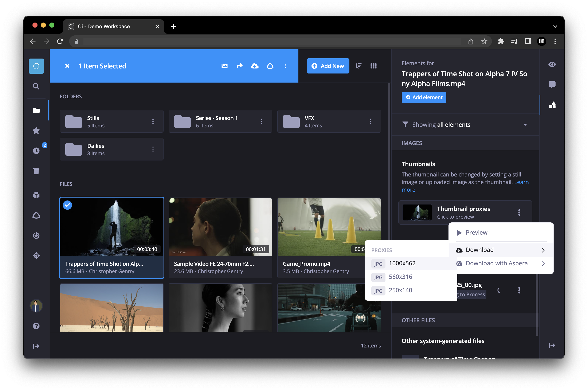Share the selected item via arrow icon
This screenshot has width=588, height=390.
click(x=240, y=66)
